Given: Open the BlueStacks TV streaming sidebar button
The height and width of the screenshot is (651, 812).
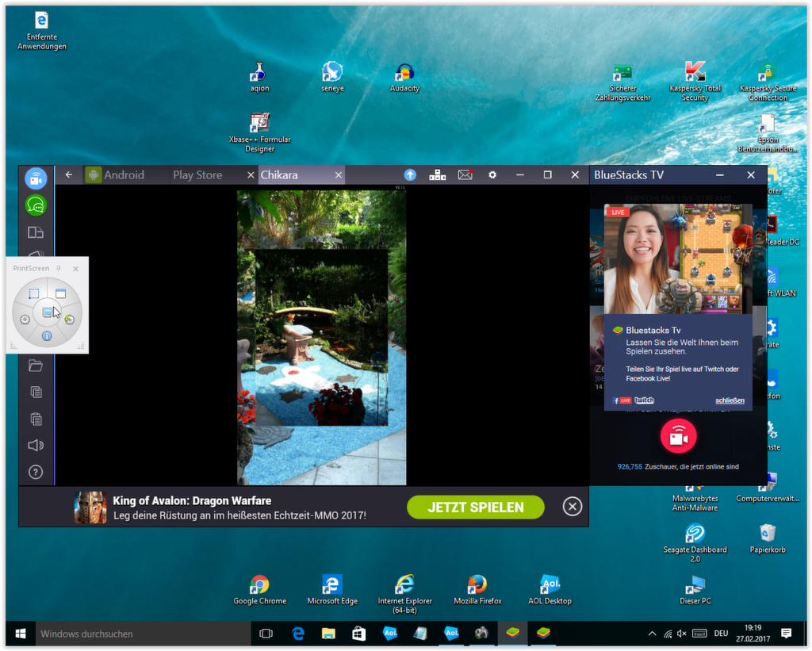Looking at the screenshot, I should pos(36,178).
